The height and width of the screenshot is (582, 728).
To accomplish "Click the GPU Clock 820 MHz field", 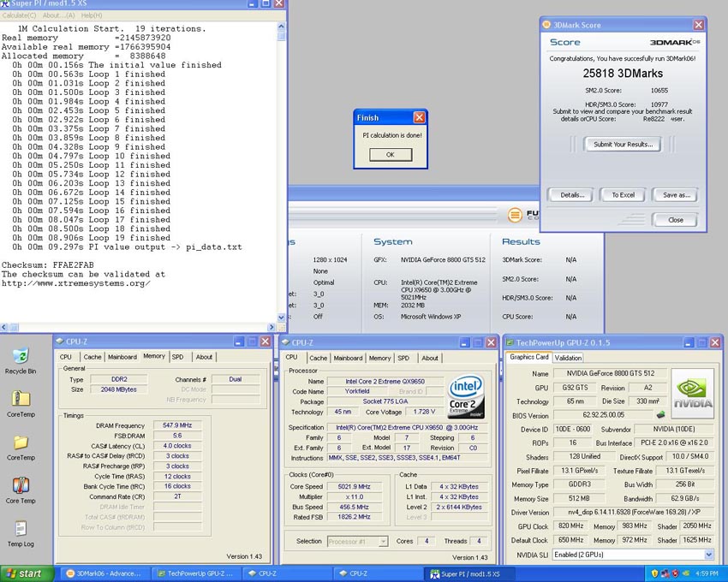I will pyautogui.click(x=571, y=526).
